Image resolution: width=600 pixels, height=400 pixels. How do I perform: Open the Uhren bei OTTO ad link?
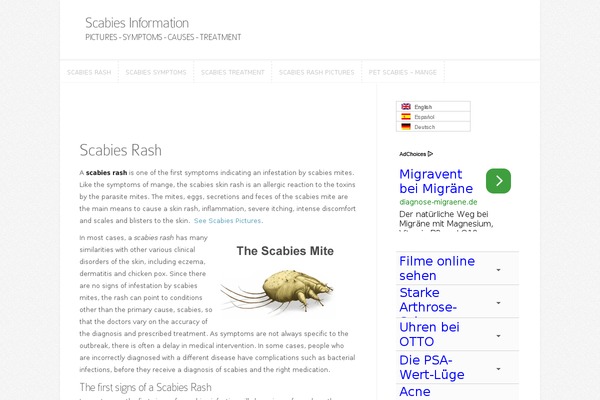429,334
